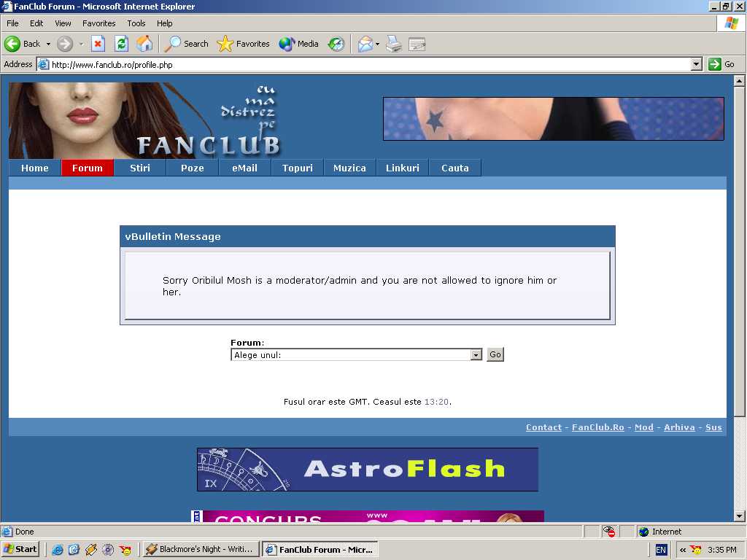The width and height of the screenshot is (747, 560).
Task: Select the red Forum tab
Action: (x=88, y=168)
